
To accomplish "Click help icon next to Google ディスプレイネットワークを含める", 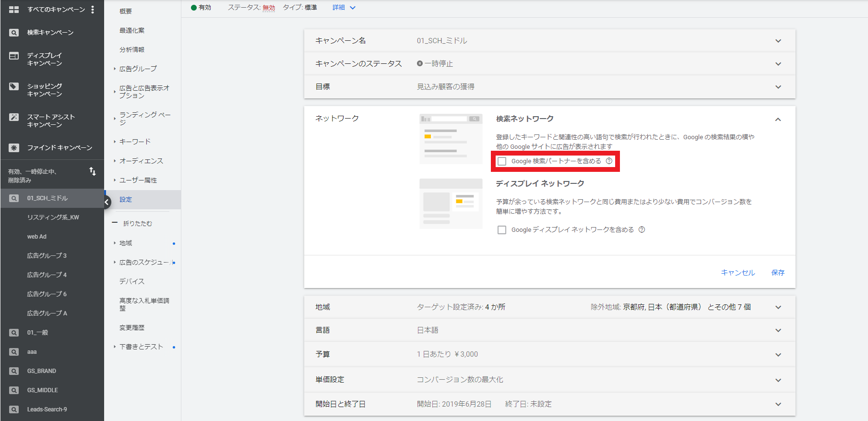I will [642, 230].
